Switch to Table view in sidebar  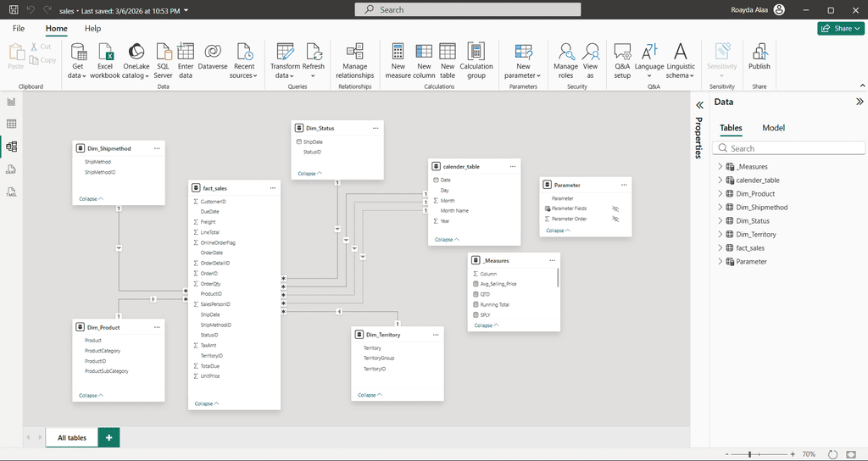[12, 124]
